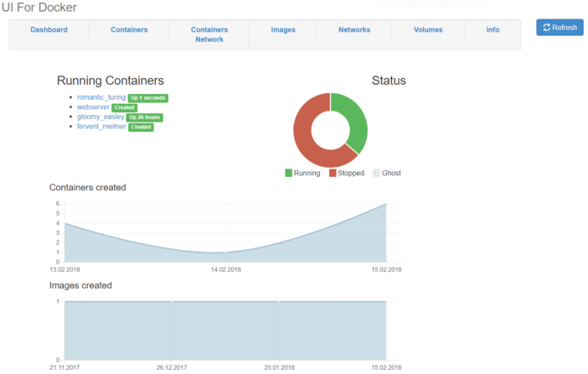The image size is (588, 374).
Task: Open the gloomy_easley container link
Action: [x=101, y=117]
